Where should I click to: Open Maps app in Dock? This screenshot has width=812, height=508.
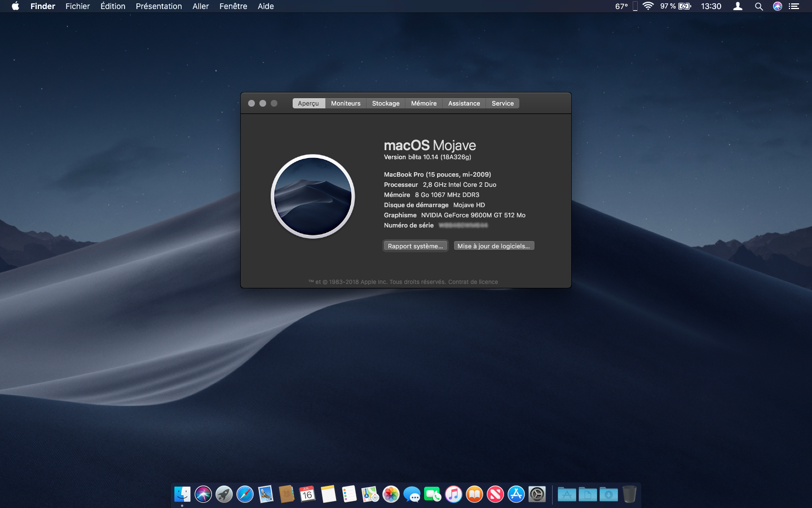(x=370, y=494)
